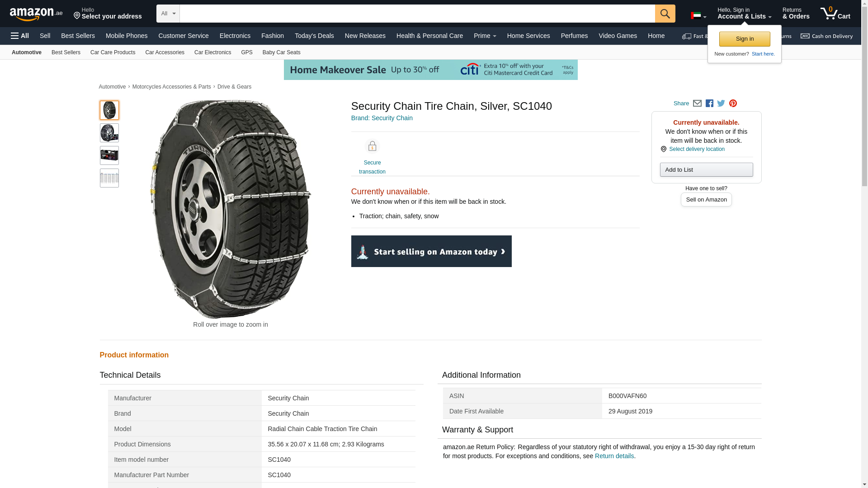
Task: Share product on Facebook icon
Action: point(709,103)
